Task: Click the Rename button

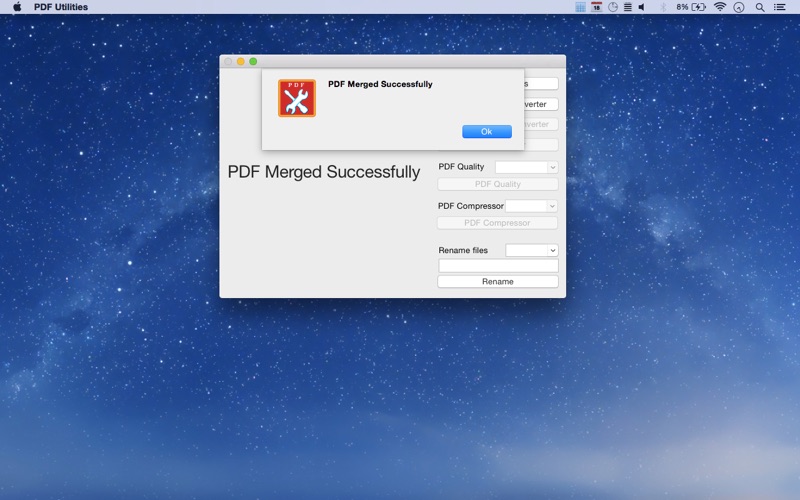Action: [497, 282]
